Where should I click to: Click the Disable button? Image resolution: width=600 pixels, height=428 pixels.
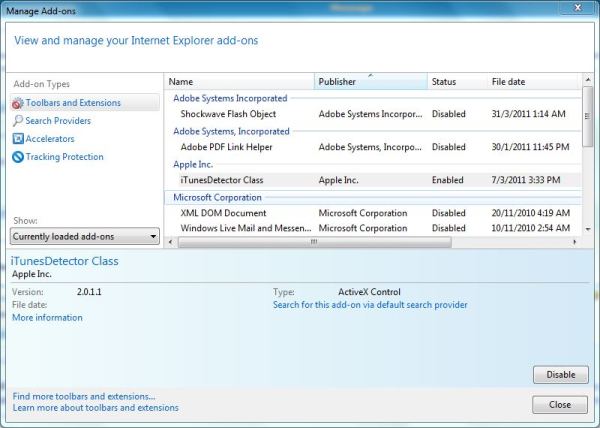click(561, 375)
